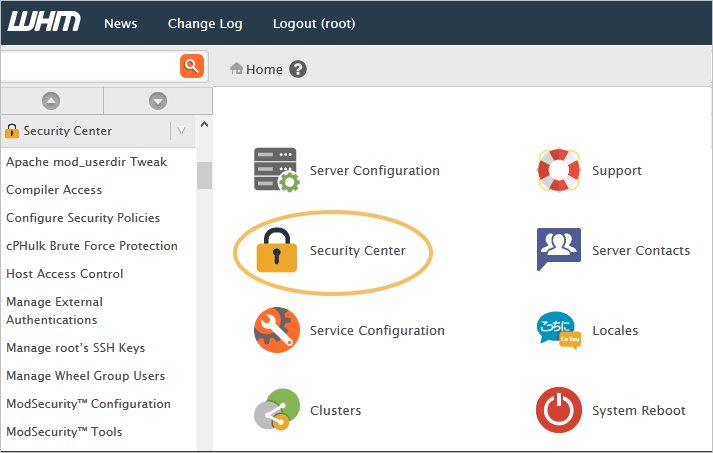Click the Security Center padlock in sidebar header
The height and width of the screenshot is (453, 713).
pos(12,131)
